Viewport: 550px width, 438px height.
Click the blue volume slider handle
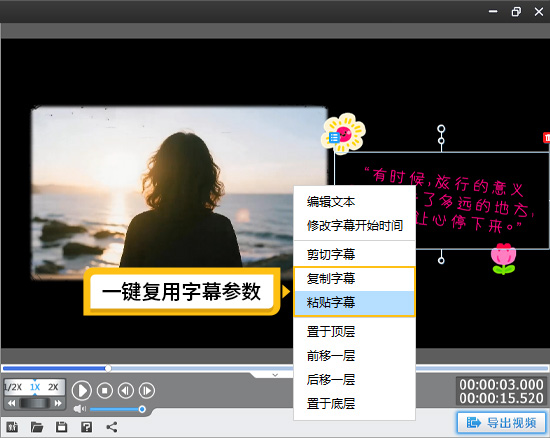[142, 409]
